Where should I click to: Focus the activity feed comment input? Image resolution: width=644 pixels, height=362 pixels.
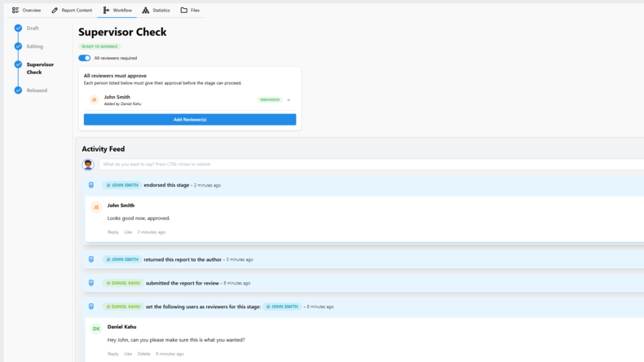371,165
